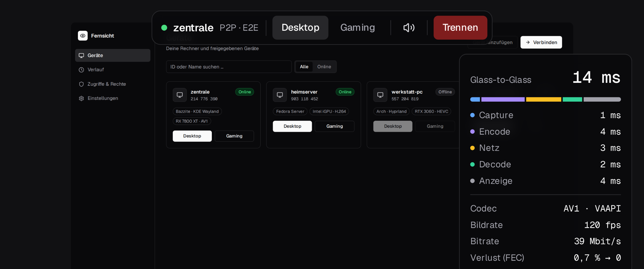The width and height of the screenshot is (644, 269).
Task: Click the Arch · Hyprland tag
Action: click(392, 112)
